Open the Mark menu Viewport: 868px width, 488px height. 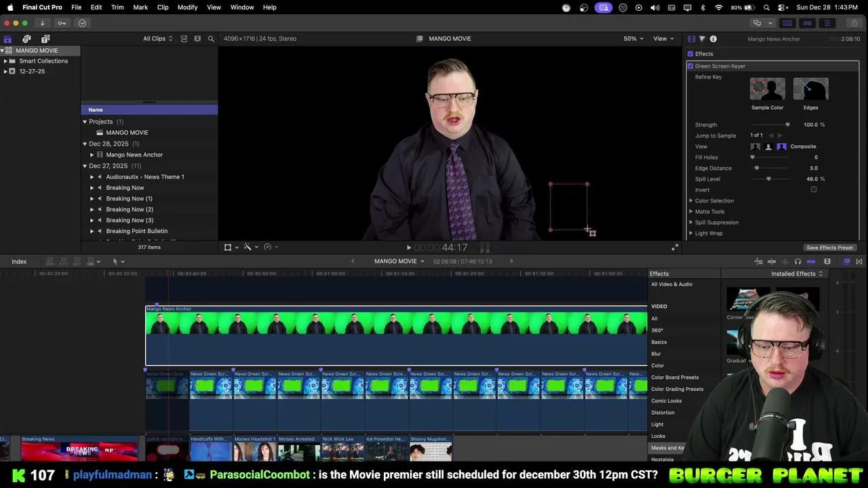pyautogui.click(x=140, y=7)
